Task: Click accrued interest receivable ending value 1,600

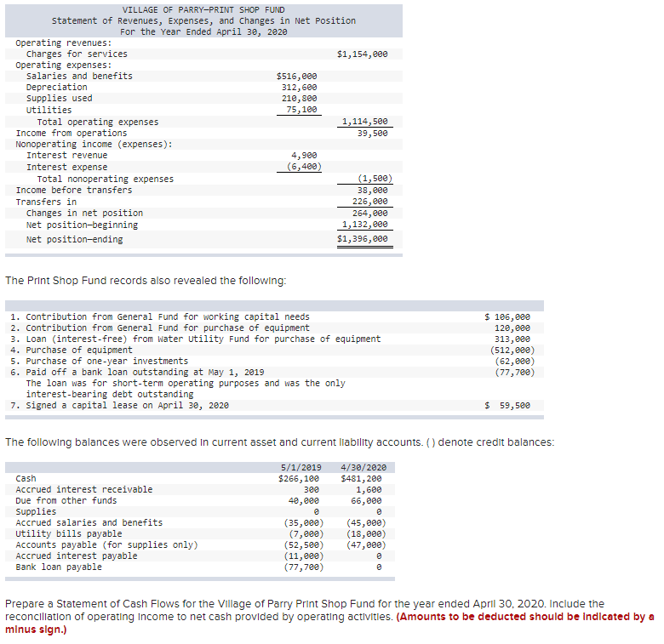Action: point(369,489)
